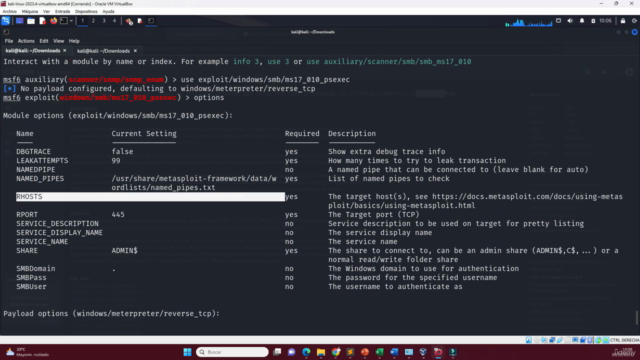Open VirtualBox Máquina menu
The height and width of the screenshot is (360, 640).
tap(29, 11)
